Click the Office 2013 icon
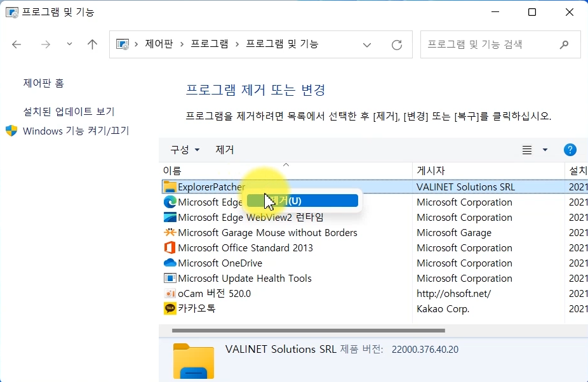 coord(170,248)
